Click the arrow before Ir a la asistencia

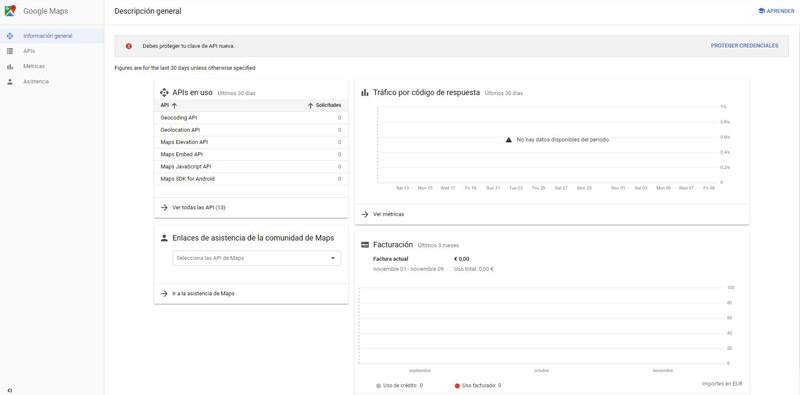coord(164,293)
